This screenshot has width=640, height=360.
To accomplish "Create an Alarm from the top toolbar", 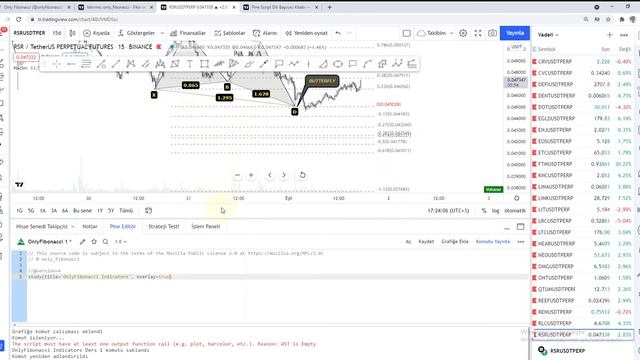I will click(x=265, y=33).
